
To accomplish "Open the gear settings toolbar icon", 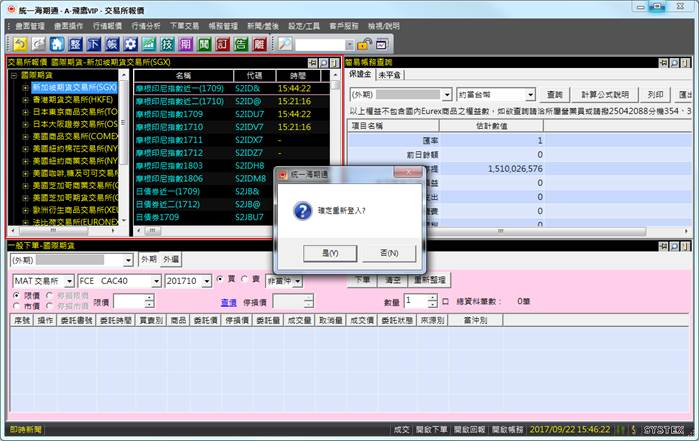I will pos(130,44).
